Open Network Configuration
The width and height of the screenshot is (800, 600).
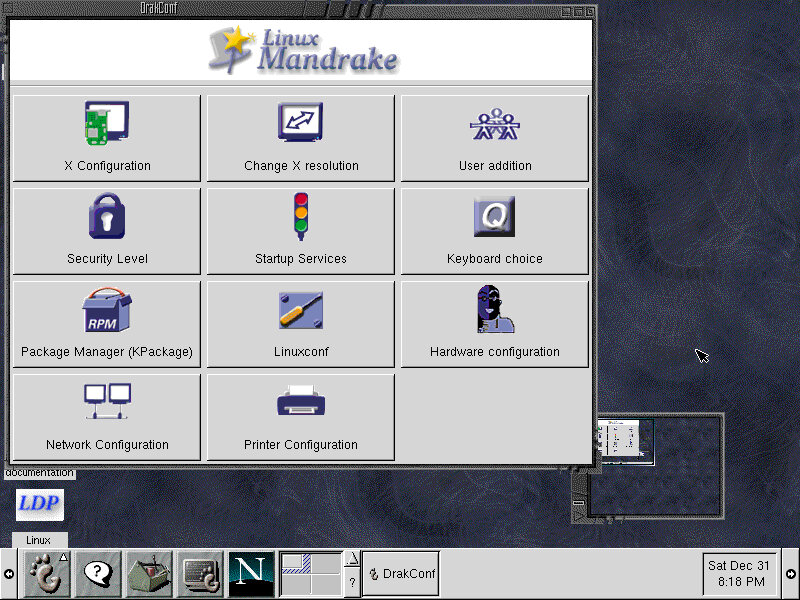(x=106, y=415)
